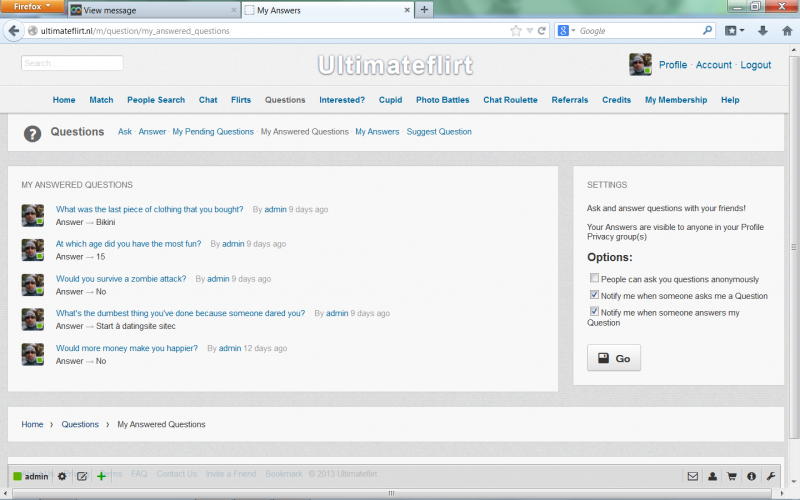Click avatar next to the clothing question
This screenshot has width=800, height=500.
[x=33, y=215]
